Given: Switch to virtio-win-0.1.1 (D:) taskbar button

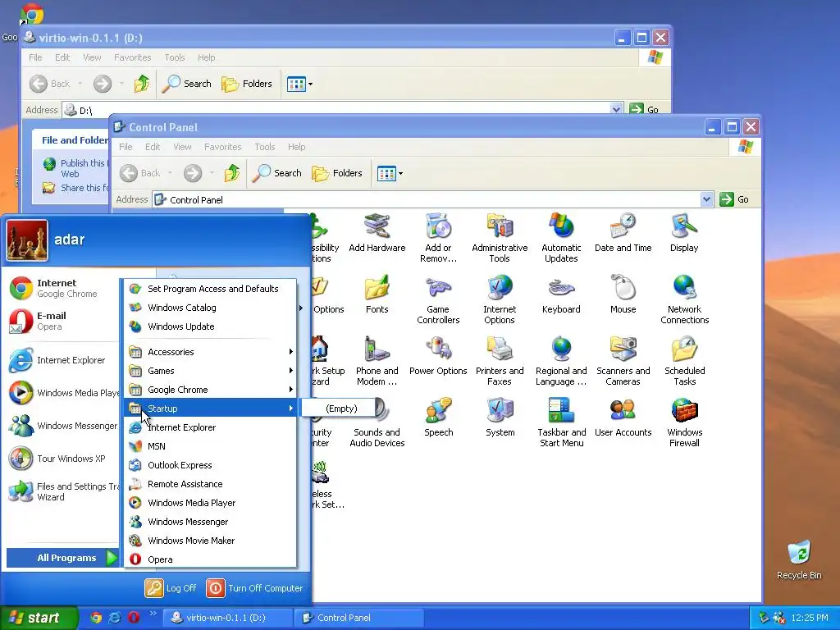Looking at the screenshot, I should [228, 618].
